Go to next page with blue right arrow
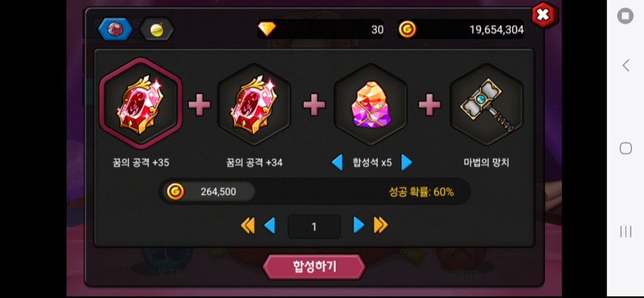The height and width of the screenshot is (298, 644). pyautogui.click(x=359, y=225)
